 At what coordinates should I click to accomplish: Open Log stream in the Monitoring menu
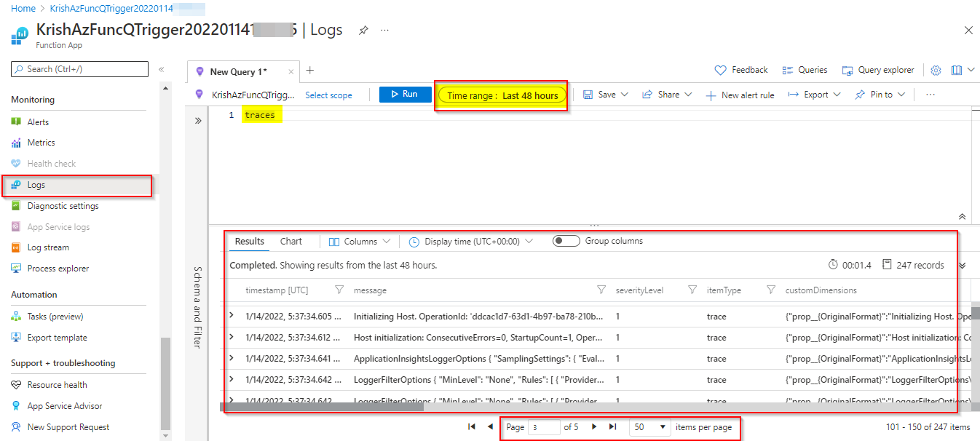pos(48,247)
